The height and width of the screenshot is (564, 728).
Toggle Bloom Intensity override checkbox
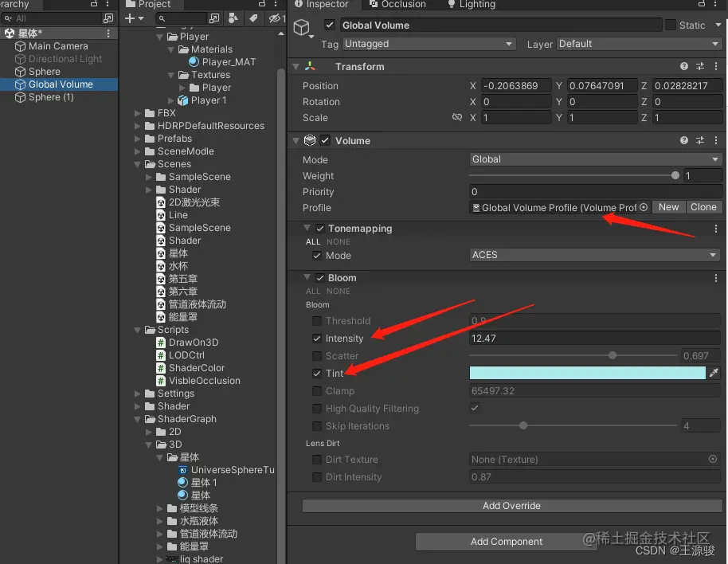[x=317, y=339]
